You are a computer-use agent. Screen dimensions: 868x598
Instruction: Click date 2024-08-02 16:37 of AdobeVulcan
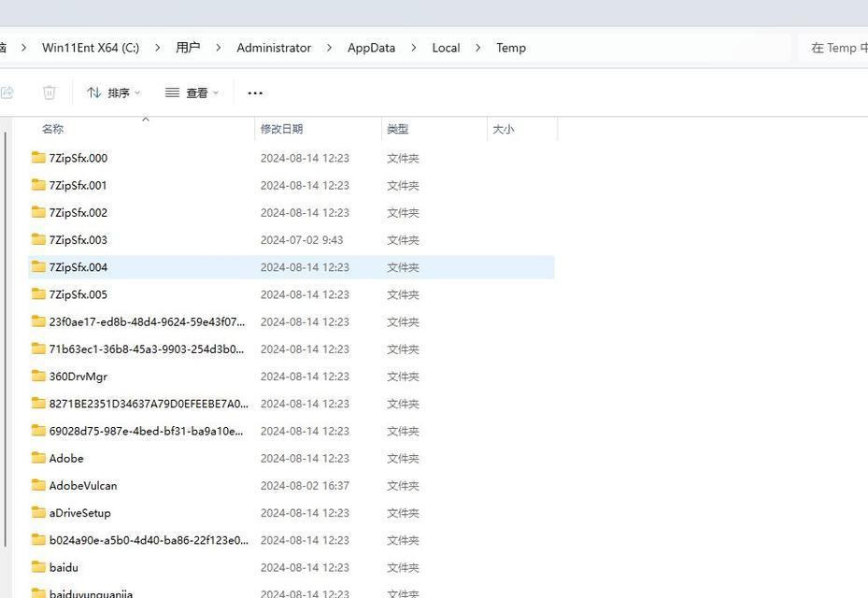[305, 486]
